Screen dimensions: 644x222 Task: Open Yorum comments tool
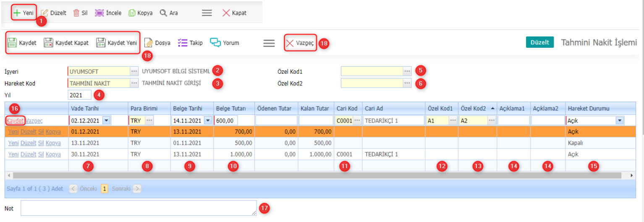coord(225,43)
